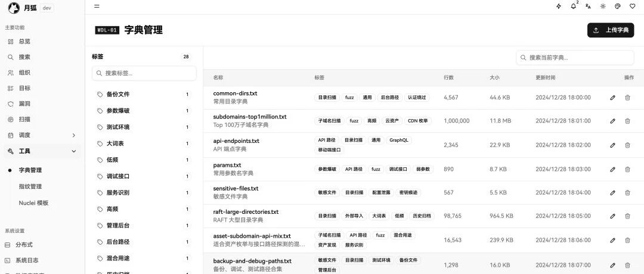Viewport: 644px width, 274px height.
Task: Open 搜索 in sidebar
Action: (42, 57)
